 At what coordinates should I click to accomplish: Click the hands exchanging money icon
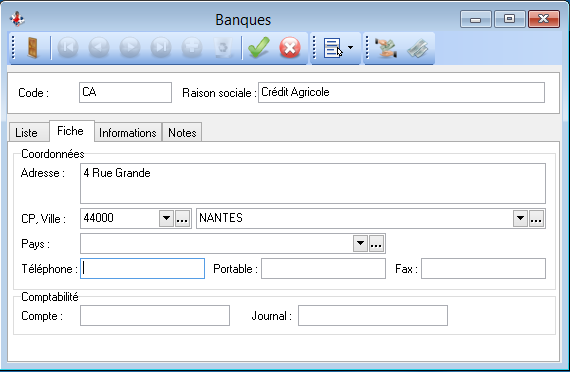click(x=386, y=48)
